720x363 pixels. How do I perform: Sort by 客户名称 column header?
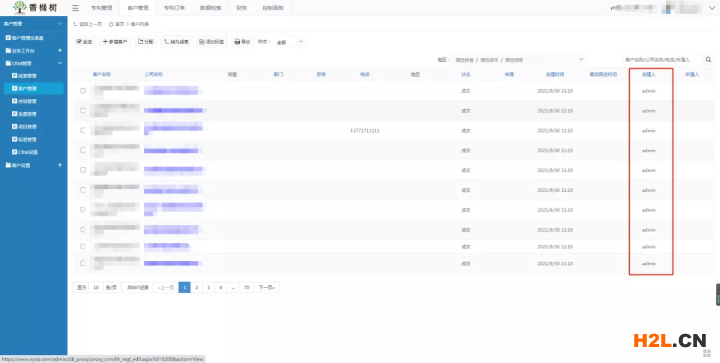pyautogui.click(x=101, y=74)
